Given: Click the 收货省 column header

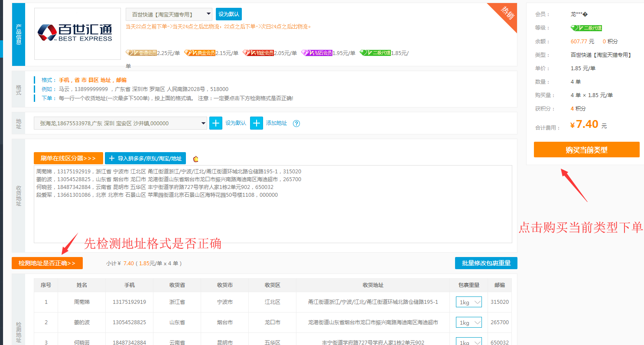Looking at the screenshot, I should [177, 285].
